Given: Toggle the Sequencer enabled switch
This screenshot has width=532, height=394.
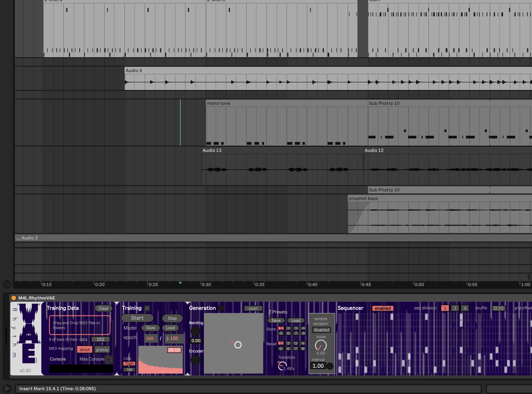Looking at the screenshot, I should click(382, 308).
